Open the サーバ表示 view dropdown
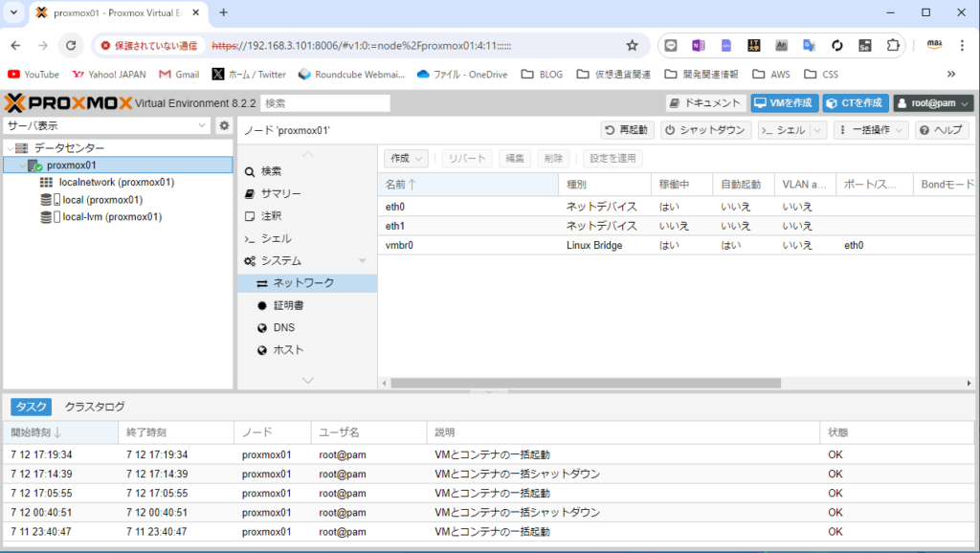Image resolution: width=980 pixels, height=553 pixels. pos(106,125)
